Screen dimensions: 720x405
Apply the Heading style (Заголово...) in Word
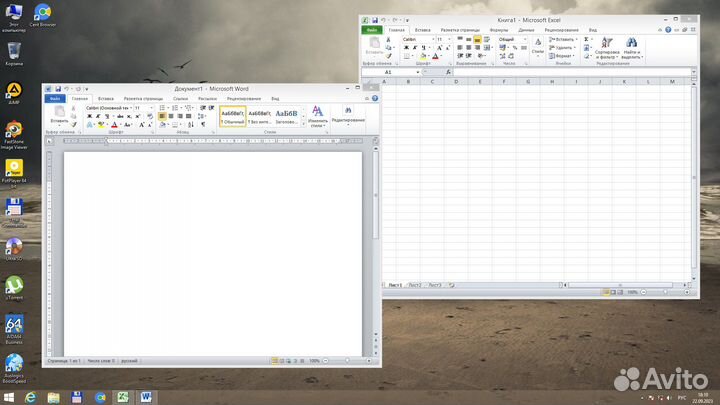287,116
